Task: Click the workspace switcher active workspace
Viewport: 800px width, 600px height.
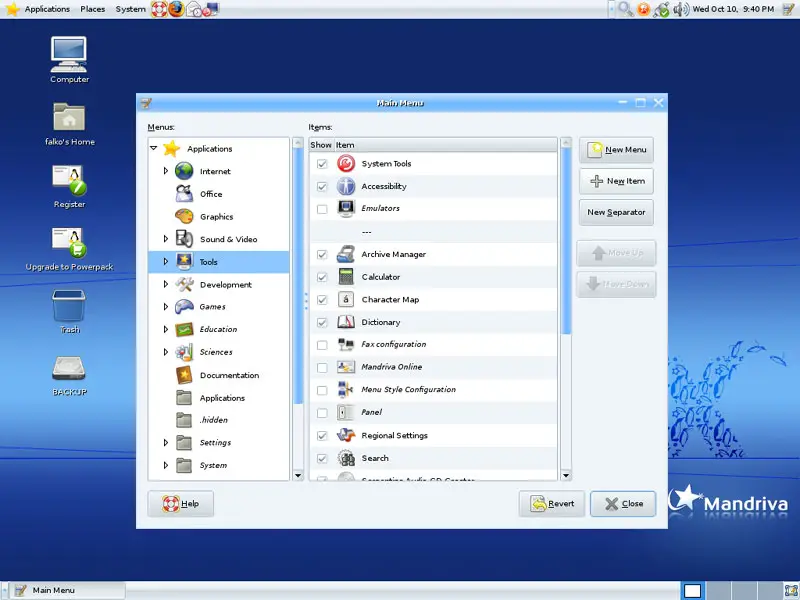Action: (692, 591)
